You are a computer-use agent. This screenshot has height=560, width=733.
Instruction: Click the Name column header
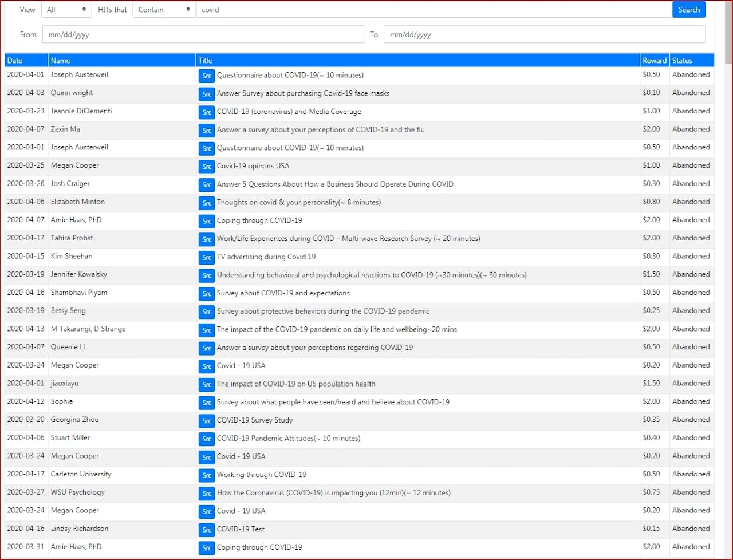point(60,61)
